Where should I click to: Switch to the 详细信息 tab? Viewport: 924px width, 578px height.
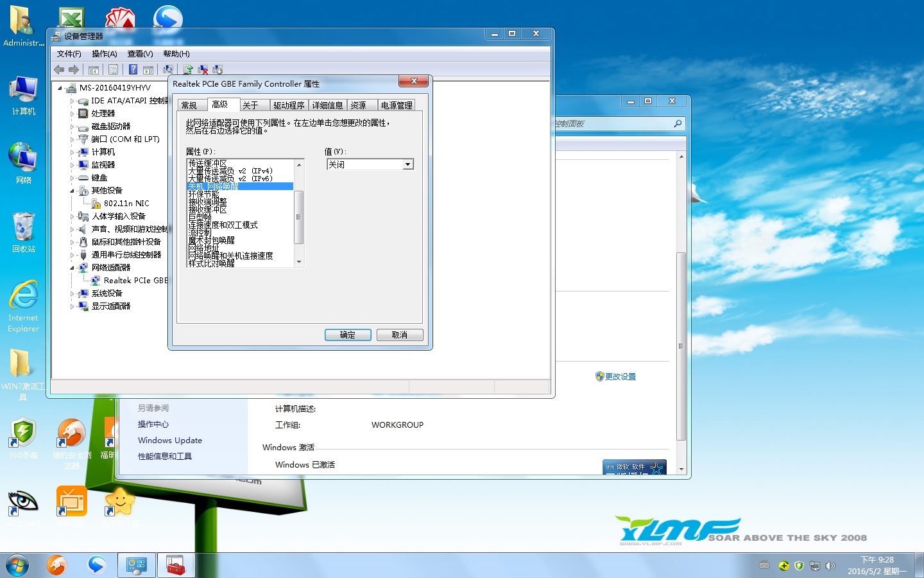tap(327, 105)
